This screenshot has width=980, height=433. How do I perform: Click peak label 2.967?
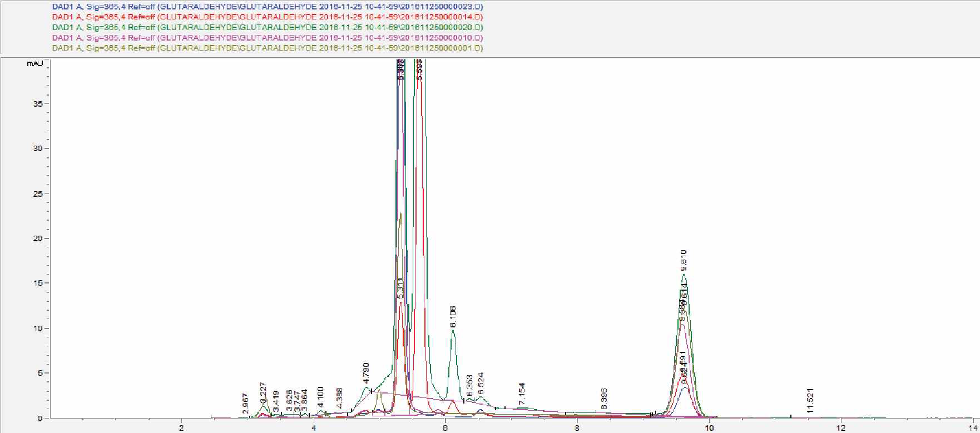click(x=245, y=404)
